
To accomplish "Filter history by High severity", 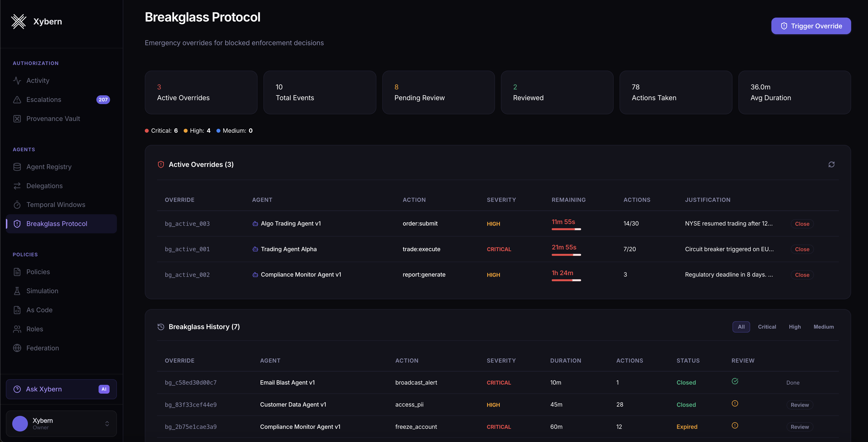I will (795, 327).
